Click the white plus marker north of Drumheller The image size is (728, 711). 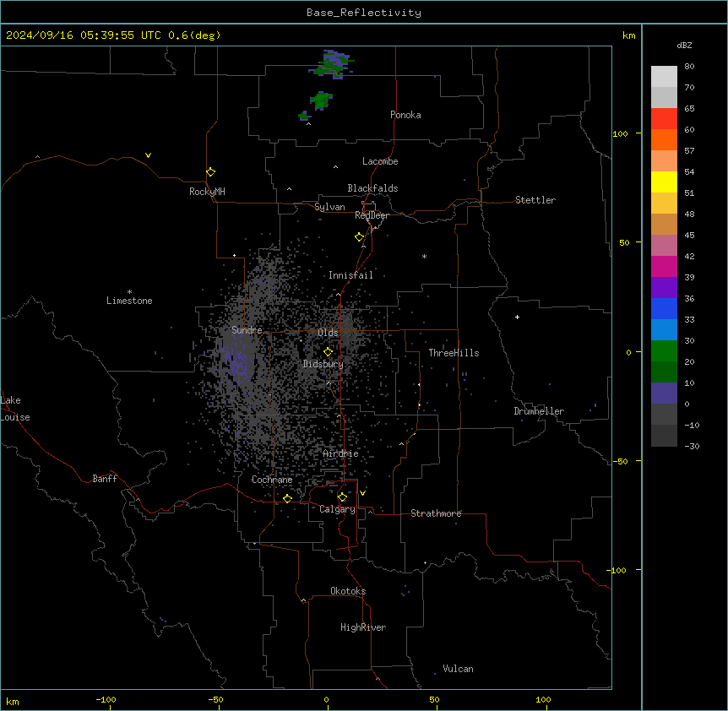[x=517, y=317]
